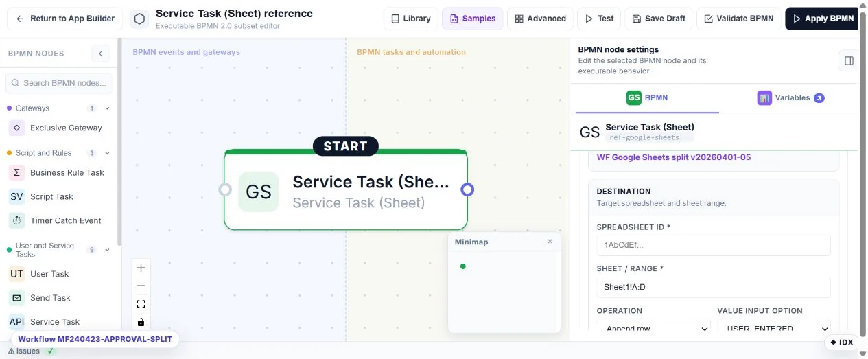Click the START label above the node
The height and width of the screenshot is (359, 868).
346,146
